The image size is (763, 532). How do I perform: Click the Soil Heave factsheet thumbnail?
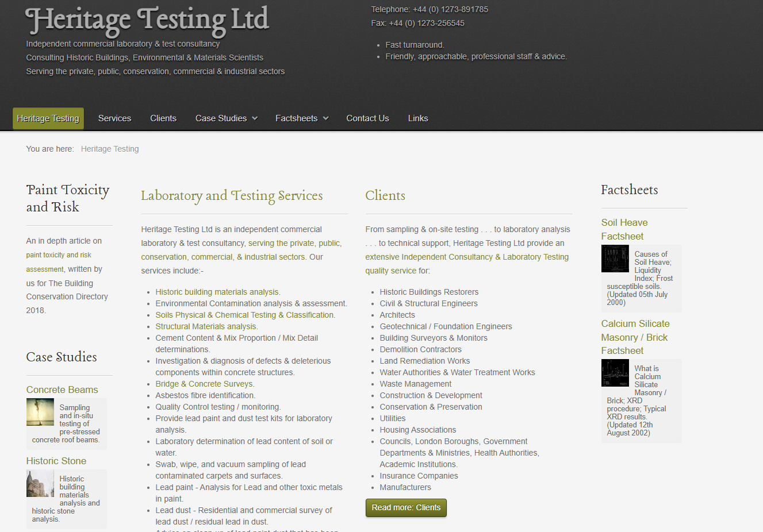pyautogui.click(x=615, y=259)
